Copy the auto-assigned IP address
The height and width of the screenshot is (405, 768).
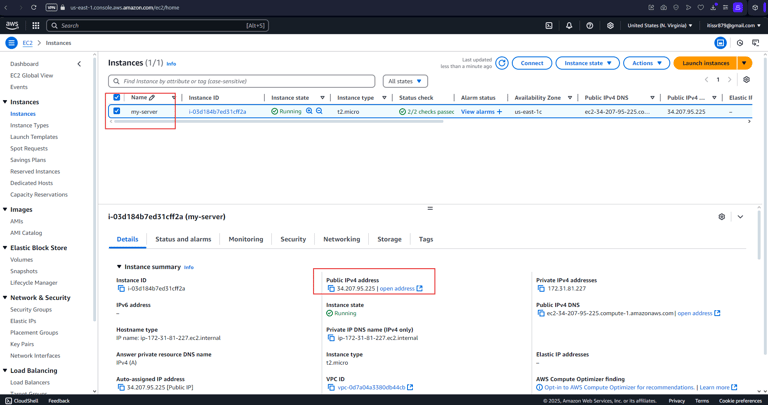[x=121, y=387]
